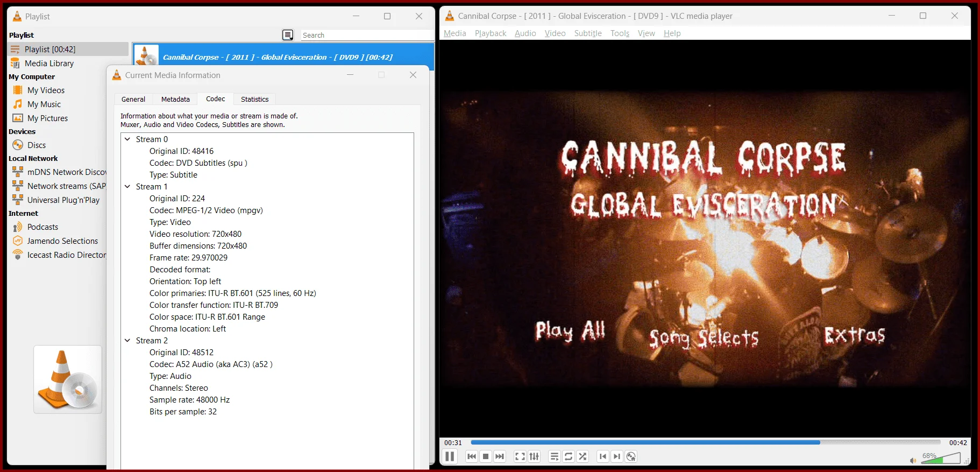980x472 pixels.
Task: Adjust the volume slider
Action: tap(941, 458)
